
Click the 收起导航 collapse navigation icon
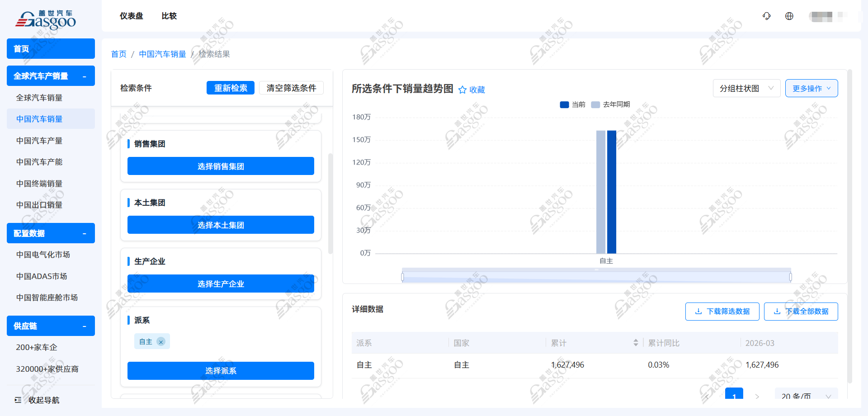pos(18,400)
